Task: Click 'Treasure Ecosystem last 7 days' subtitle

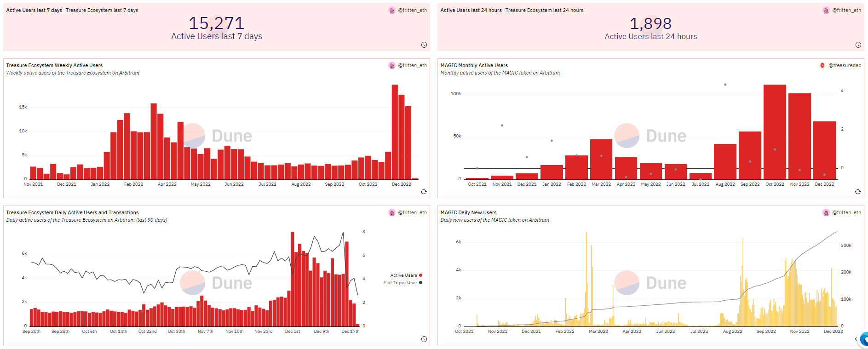Action: pyautogui.click(x=102, y=10)
